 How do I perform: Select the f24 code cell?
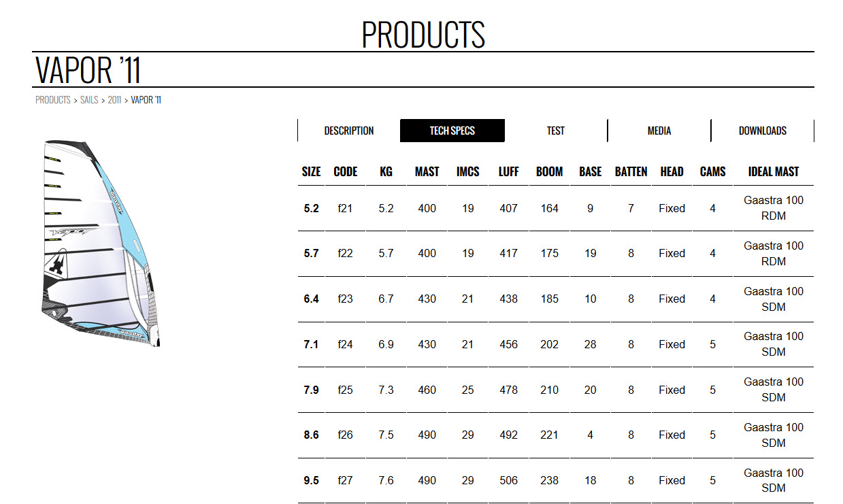point(346,344)
